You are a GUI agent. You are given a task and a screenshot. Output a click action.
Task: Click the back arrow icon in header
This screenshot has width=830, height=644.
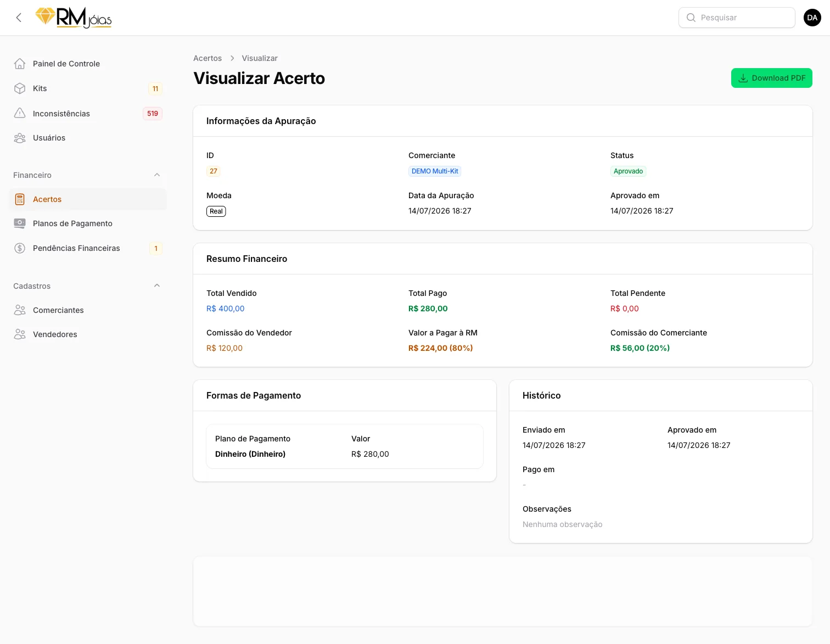point(19,18)
